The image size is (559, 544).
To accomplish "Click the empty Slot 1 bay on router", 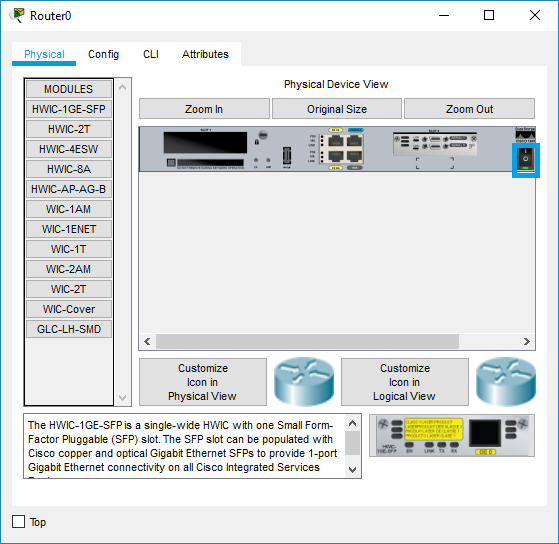I will [205, 143].
